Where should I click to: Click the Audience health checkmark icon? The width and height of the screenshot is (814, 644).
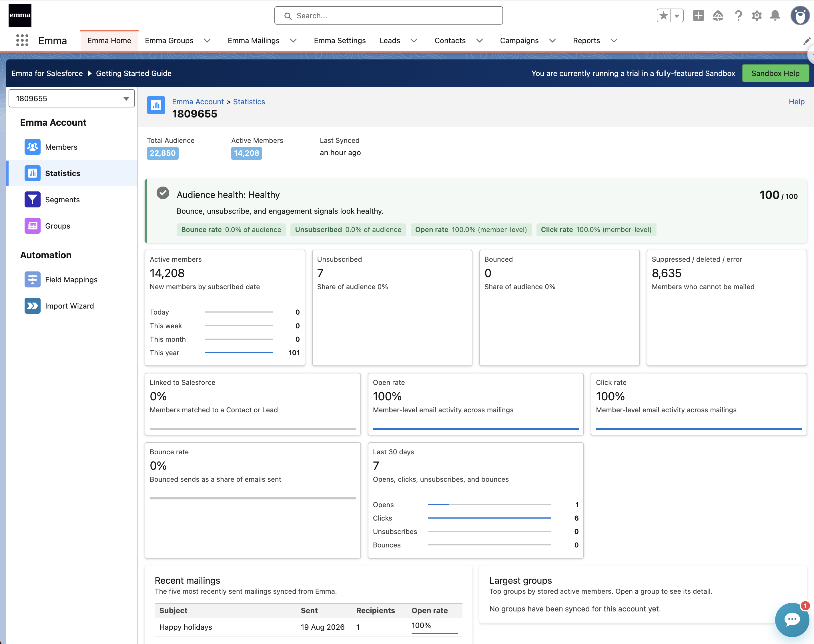(x=163, y=193)
